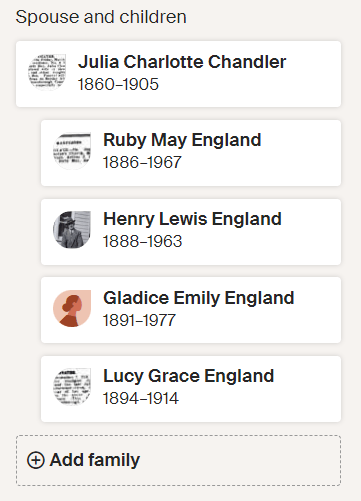Click the 1894–1914 dates on Lucy's card
This screenshot has height=501, width=361.
point(141,399)
